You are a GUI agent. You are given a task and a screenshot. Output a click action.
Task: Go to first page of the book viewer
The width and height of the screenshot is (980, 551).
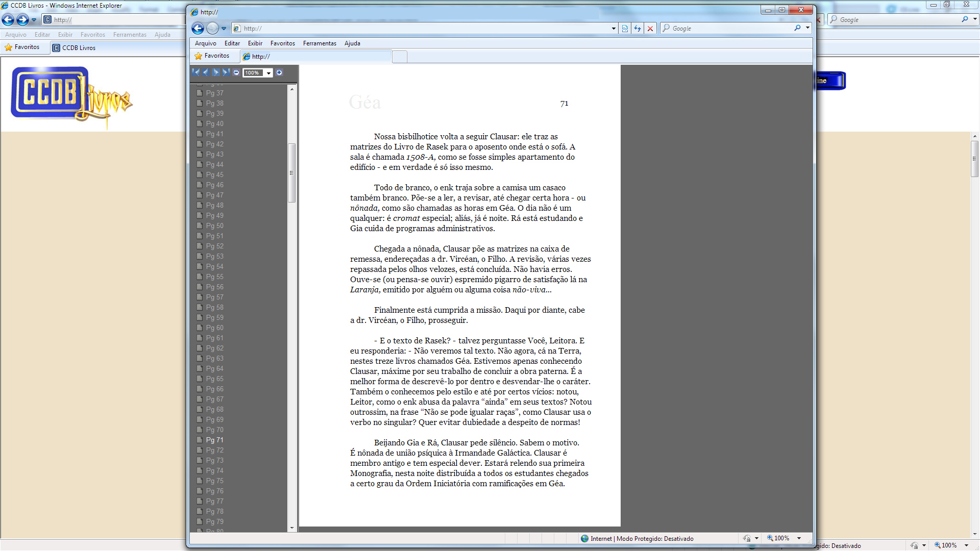point(196,72)
